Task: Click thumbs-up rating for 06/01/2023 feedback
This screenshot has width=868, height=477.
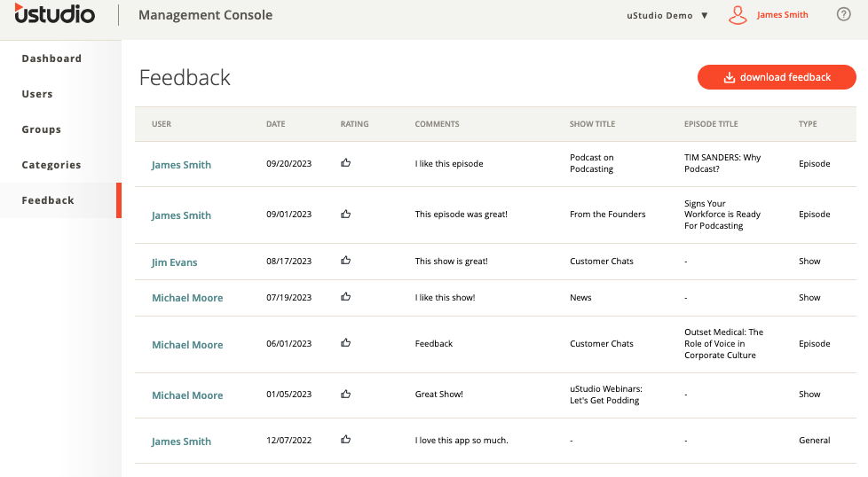Action: (x=346, y=343)
